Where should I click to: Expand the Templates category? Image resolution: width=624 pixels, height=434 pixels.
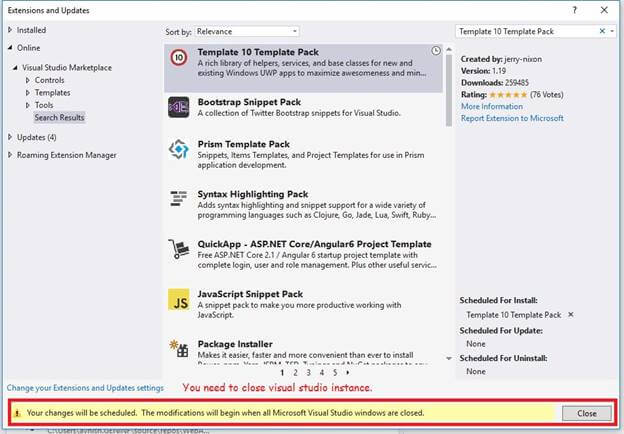[27, 93]
